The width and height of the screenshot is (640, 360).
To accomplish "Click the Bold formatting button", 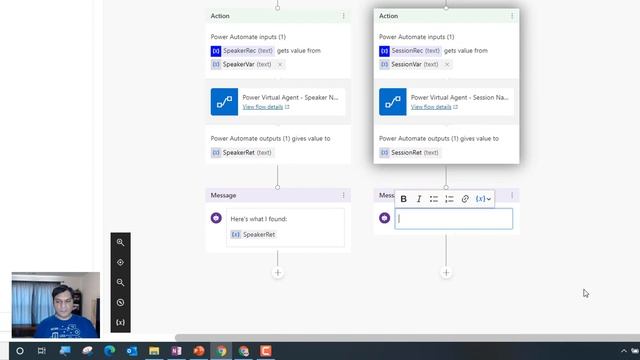I will [x=403, y=199].
